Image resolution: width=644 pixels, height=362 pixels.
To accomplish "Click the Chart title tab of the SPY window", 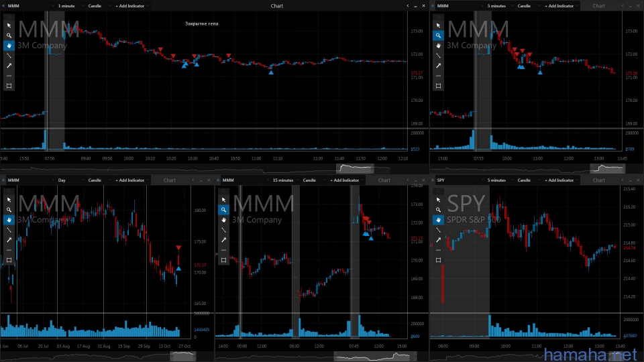I will click(599, 180).
